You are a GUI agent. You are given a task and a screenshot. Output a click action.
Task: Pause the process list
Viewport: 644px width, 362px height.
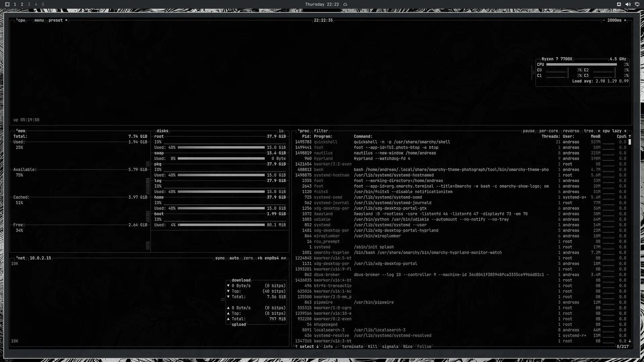(x=529, y=131)
